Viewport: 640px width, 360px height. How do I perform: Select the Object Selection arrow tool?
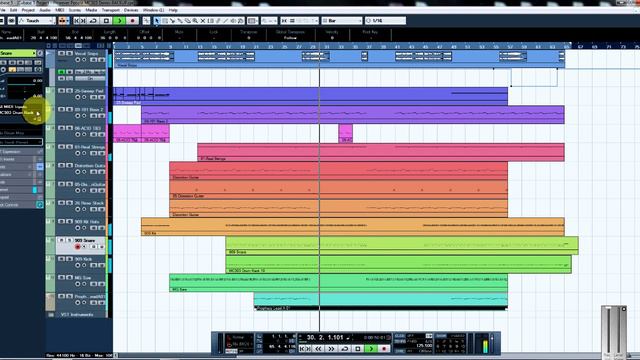[x=157, y=20]
